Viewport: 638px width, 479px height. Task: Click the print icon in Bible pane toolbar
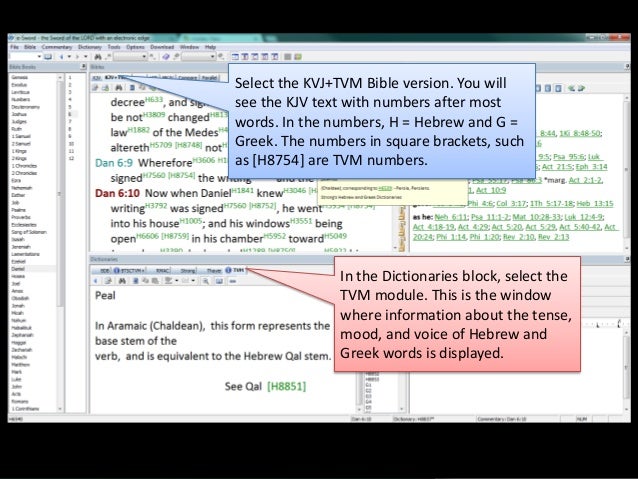pos(105,87)
